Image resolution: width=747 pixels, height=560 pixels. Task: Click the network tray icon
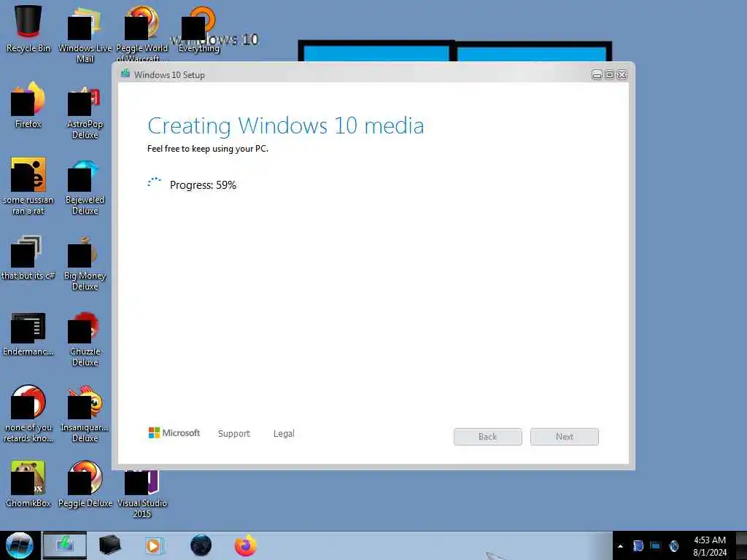656,545
